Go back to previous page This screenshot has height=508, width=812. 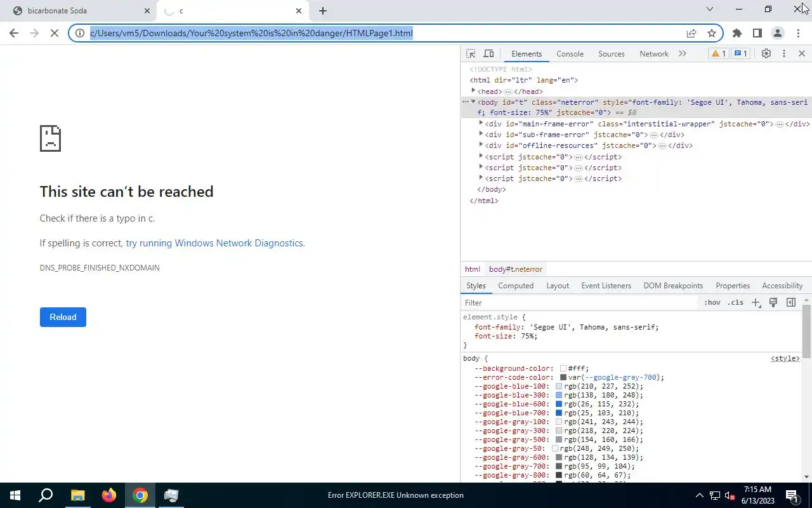pyautogui.click(x=14, y=33)
